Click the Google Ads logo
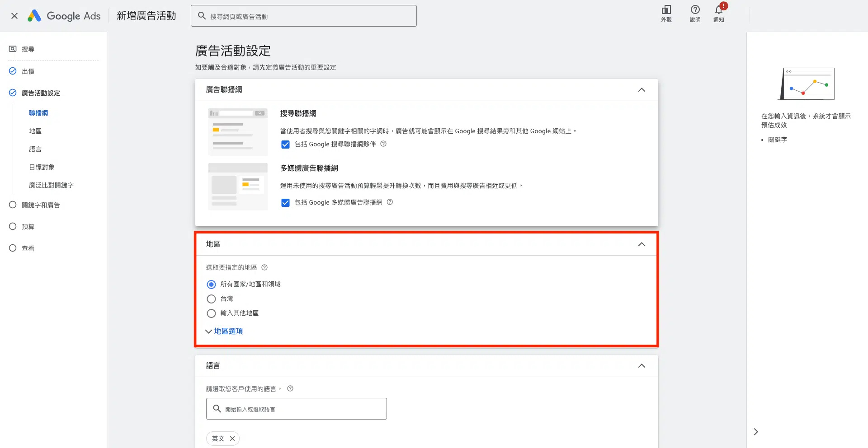Image resolution: width=868 pixels, height=448 pixels. (x=64, y=16)
